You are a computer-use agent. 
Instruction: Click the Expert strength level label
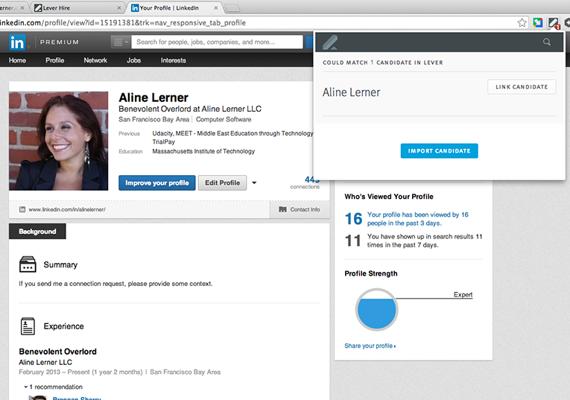(463, 295)
